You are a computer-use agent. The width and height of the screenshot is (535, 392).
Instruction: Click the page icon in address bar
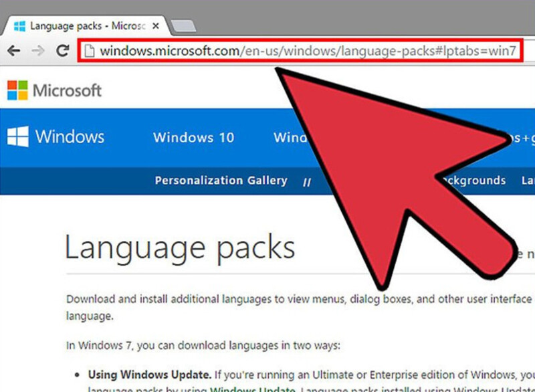tap(90, 51)
